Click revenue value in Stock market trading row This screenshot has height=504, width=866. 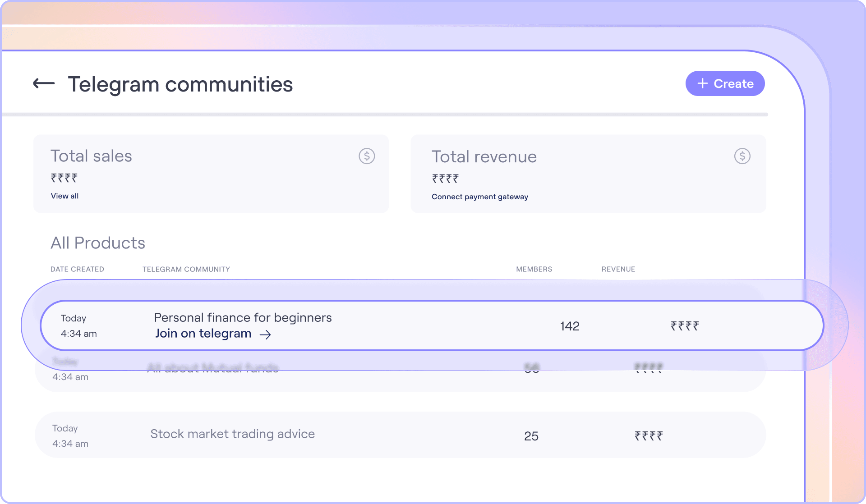pos(649,436)
